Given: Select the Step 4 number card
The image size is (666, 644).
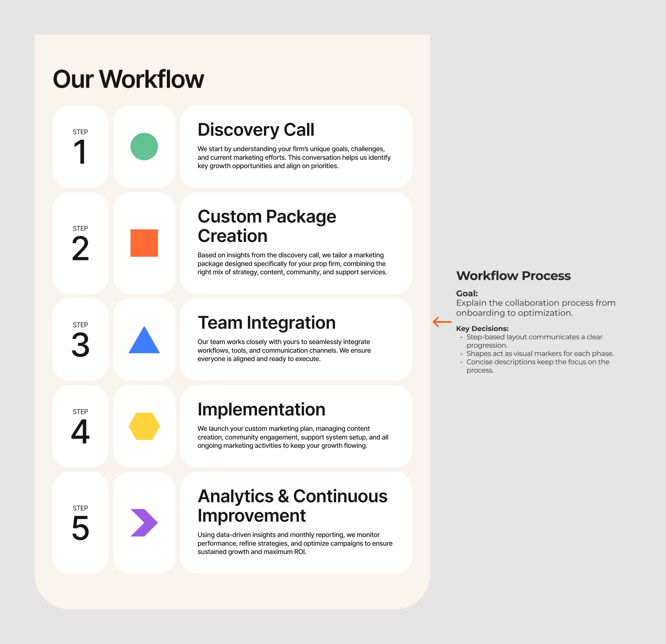Looking at the screenshot, I should click(x=80, y=426).
